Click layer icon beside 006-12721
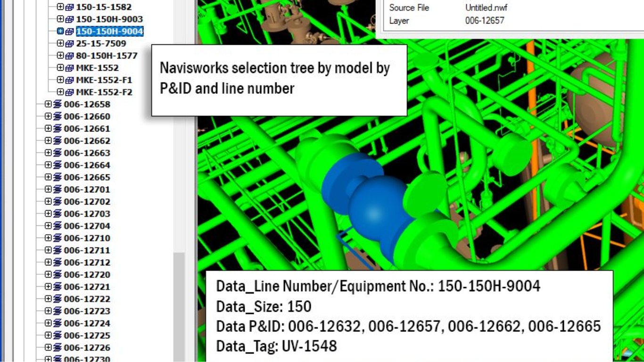Screen dimensions: 644x362 [58, 287]
